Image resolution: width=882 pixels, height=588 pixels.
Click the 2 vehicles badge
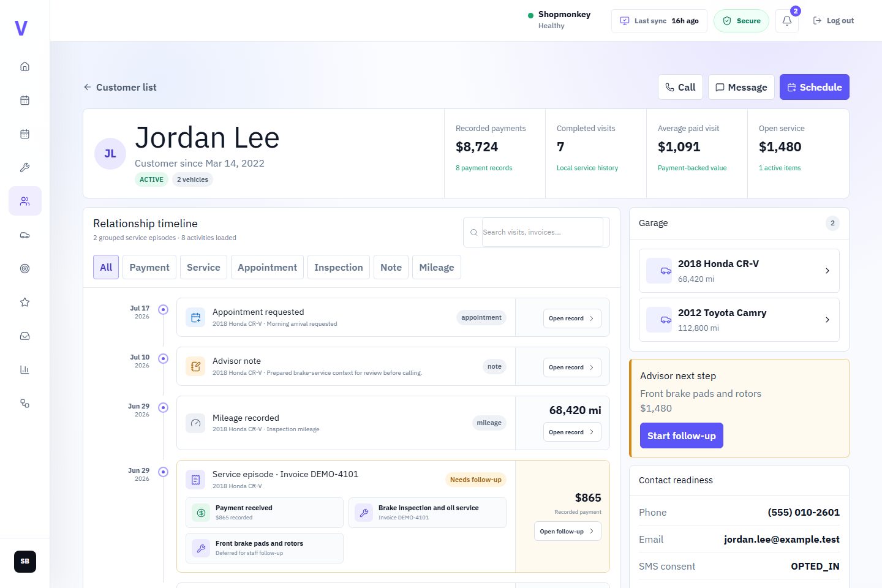[192, 179]
